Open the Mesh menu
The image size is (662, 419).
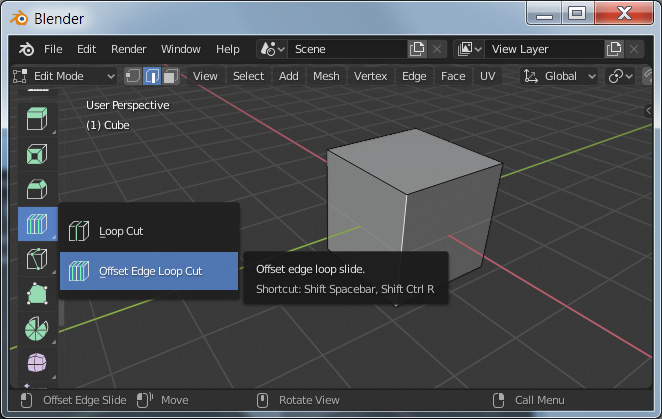pyautogui.click(x=326, y=76)
